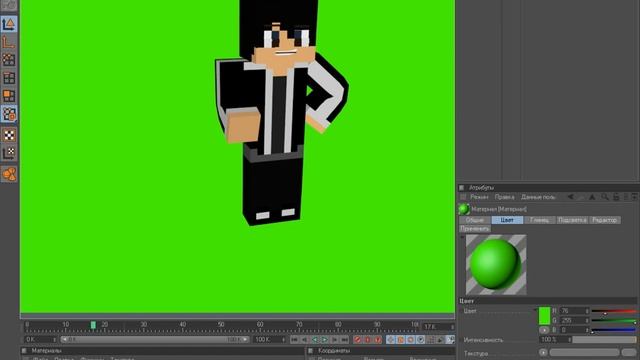The height and width of the screenshot is (360, 640).
Task: Toggle rotation recording in timeline bar
Action: pos(411,340)
